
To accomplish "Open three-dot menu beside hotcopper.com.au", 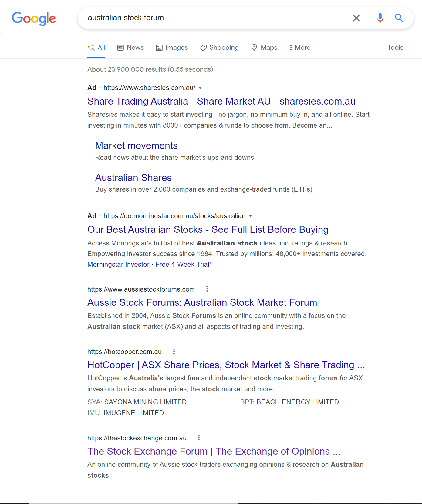I will (174, 352).
